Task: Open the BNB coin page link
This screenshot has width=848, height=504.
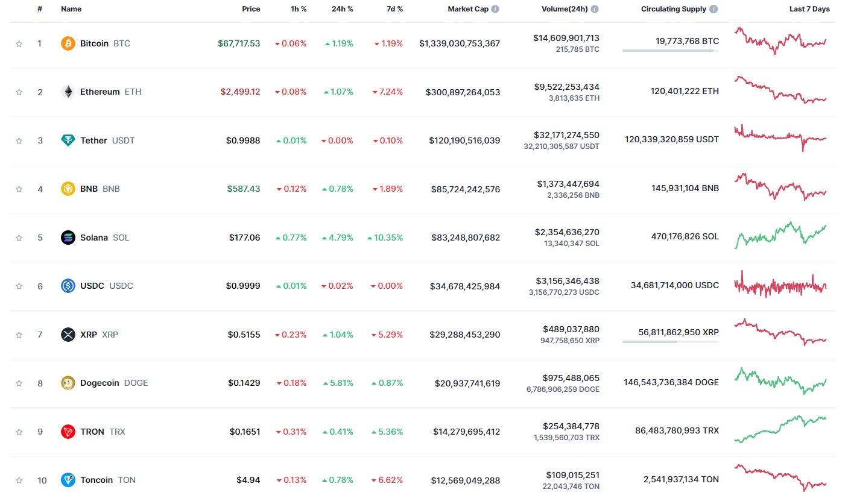Action: pos(100,189)
